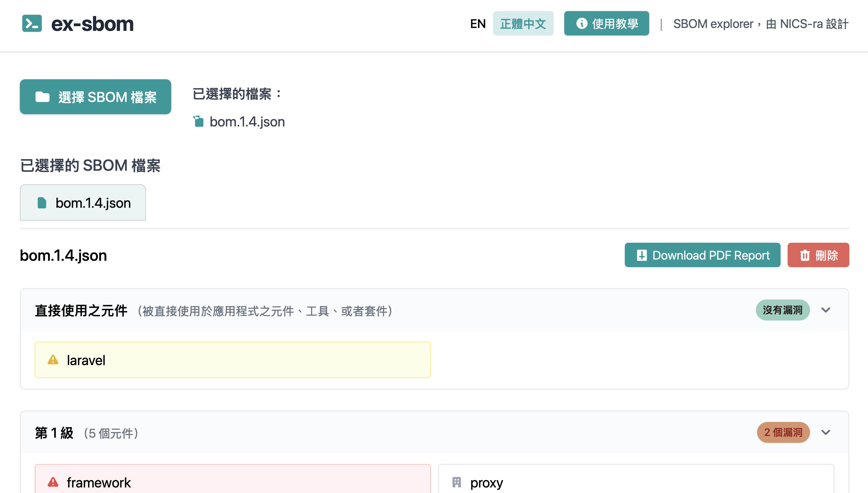The width and height of the screenshot is (868, 493).
Task: Collapse the 直接使用之元件 section chevron
Action: pyautogui.click(x=825, y=310)
